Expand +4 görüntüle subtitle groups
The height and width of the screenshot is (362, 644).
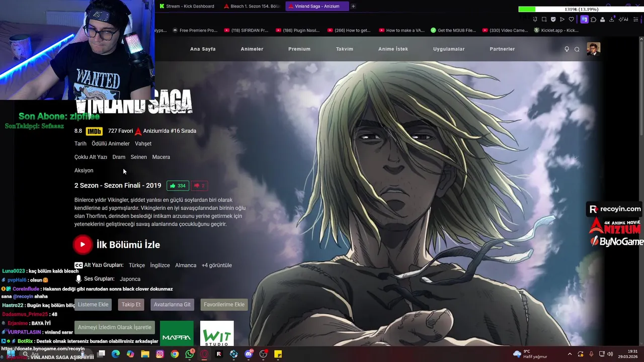pos(217,265)
